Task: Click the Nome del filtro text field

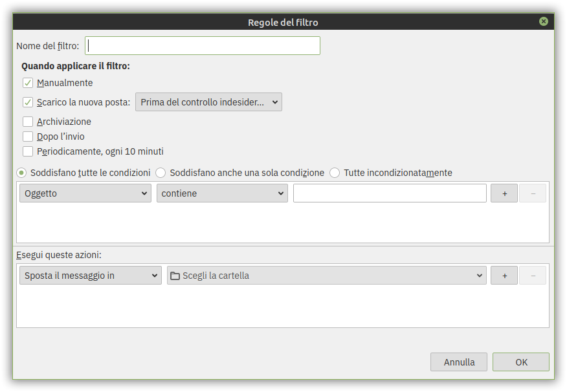Action: [203, 46]
